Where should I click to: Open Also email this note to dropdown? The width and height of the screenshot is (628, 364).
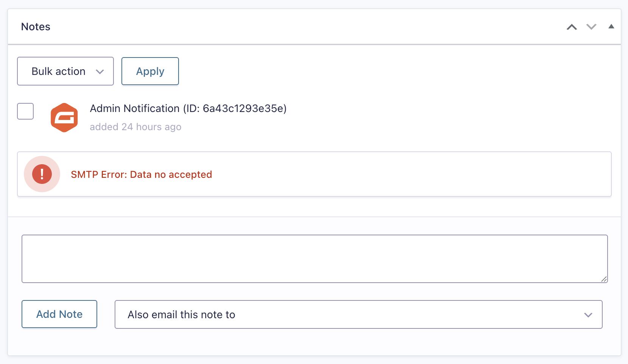(x=358, y=314)
